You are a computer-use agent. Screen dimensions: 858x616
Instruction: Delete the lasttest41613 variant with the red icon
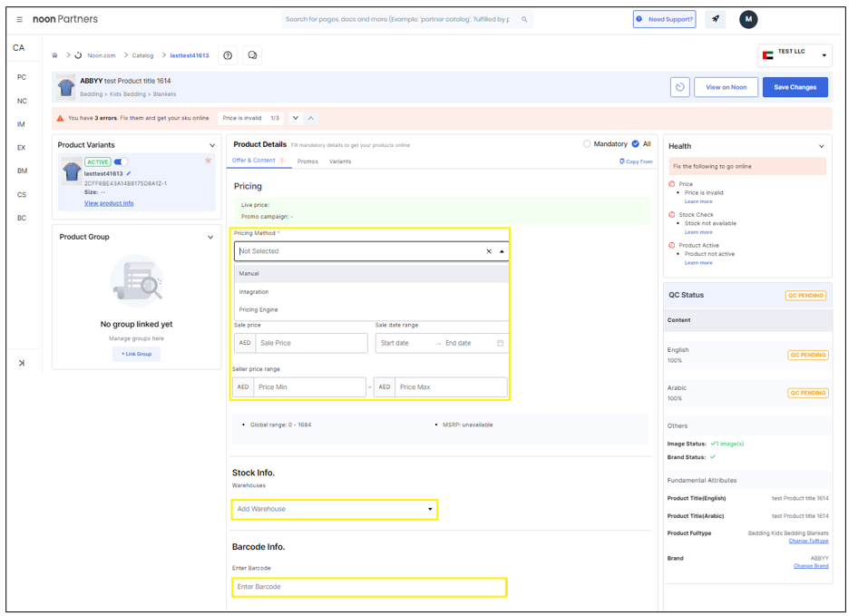pos(208,161)
